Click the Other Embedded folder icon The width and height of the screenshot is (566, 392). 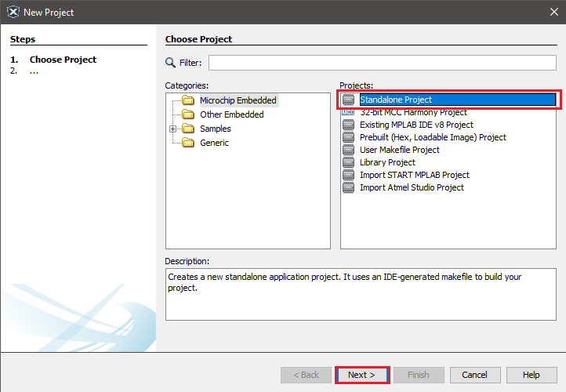pyautogui.click(x=188, y=114)
